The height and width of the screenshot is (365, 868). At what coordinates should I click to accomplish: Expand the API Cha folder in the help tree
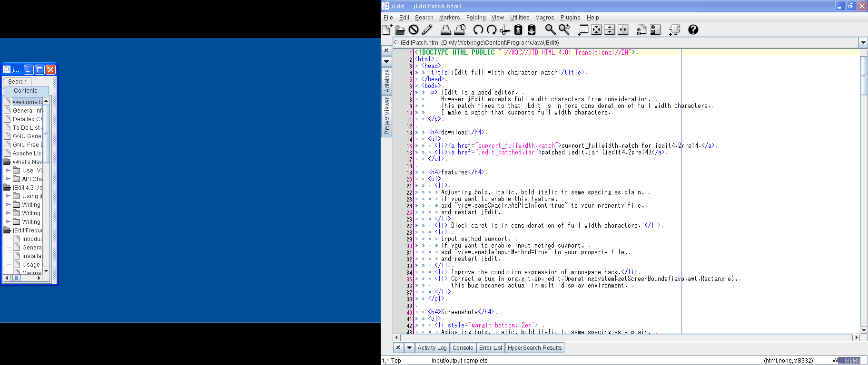(x=8, y=179)
